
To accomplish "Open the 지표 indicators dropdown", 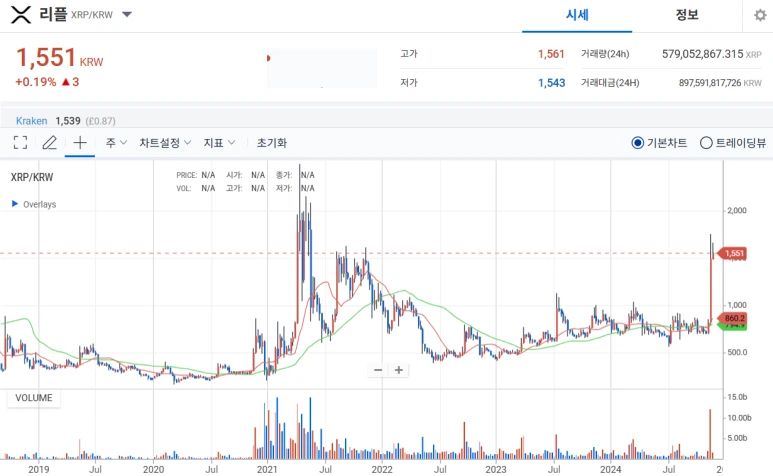I will 219,143.
